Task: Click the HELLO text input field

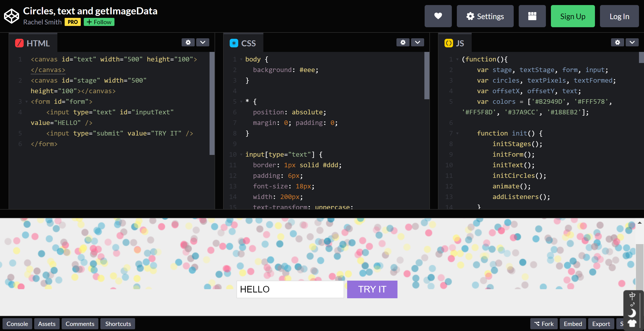Action: pos(290,289)
